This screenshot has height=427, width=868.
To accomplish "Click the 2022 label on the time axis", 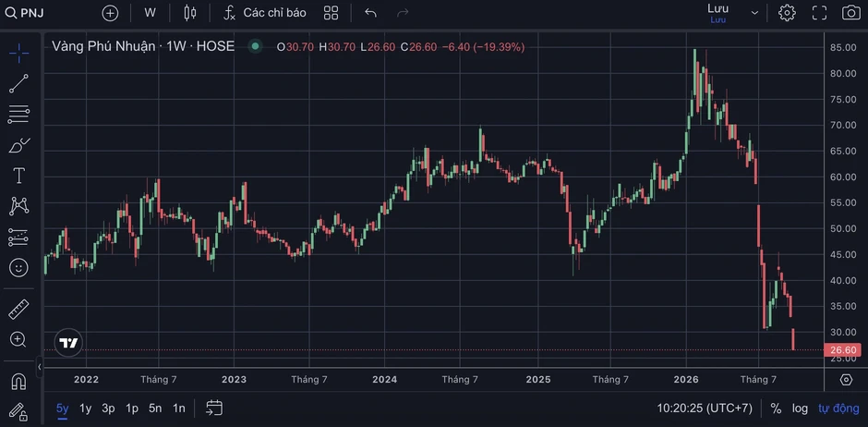I will click(86, 379).
